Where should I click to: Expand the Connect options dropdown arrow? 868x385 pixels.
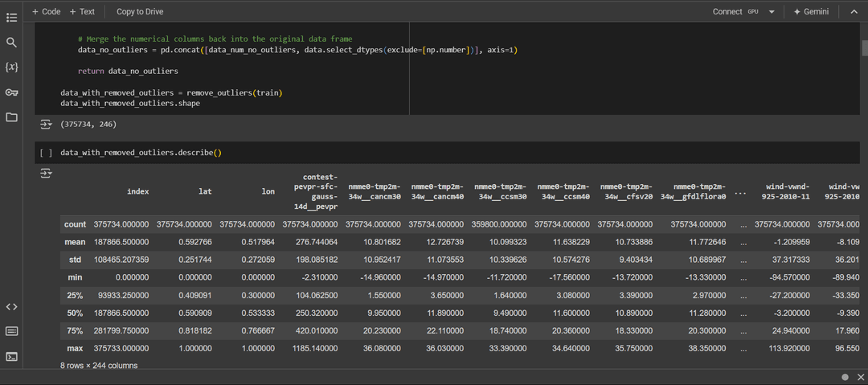tap(772, 12)
